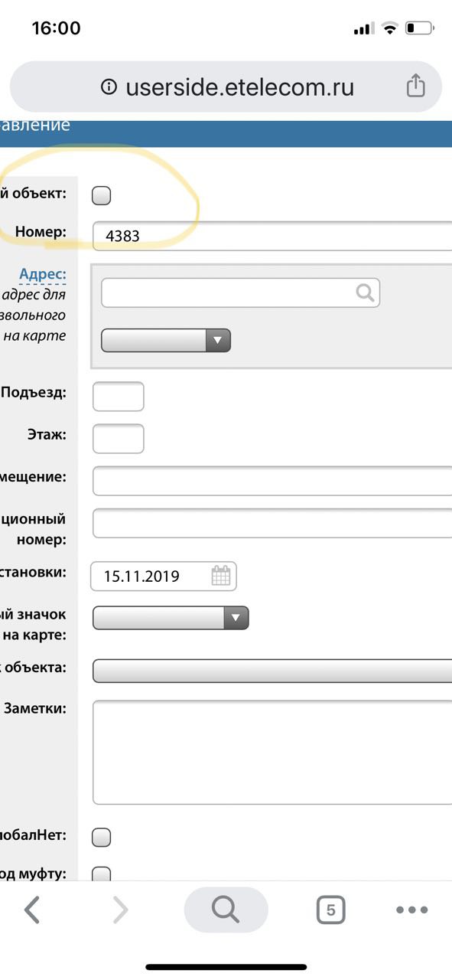452x980 pixels.
Task: Open the three-dots browser menu
Action: [x=411, y=910]
